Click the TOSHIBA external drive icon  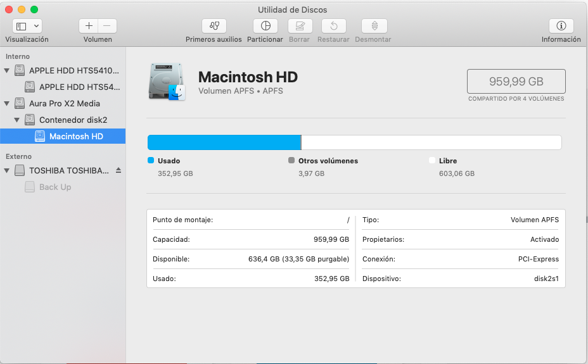pyautogui.click(x=20, y=170)
